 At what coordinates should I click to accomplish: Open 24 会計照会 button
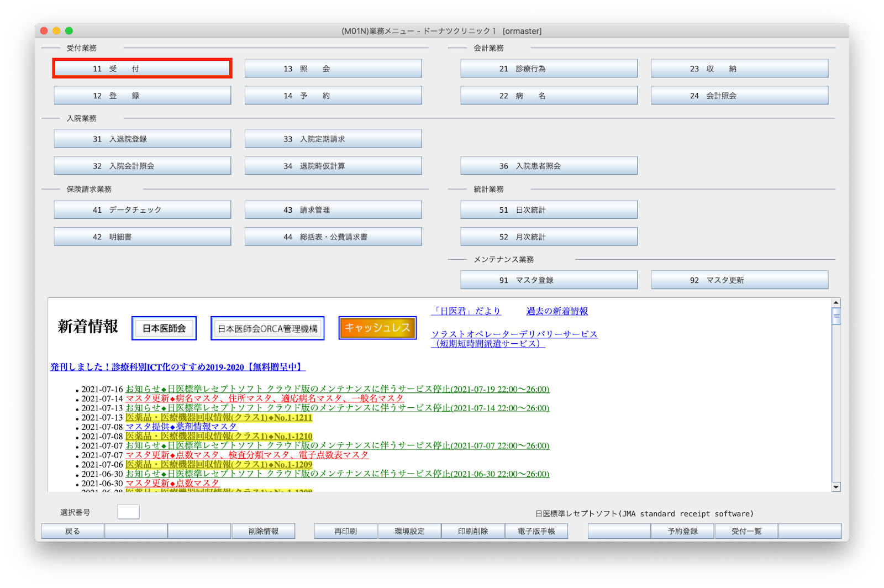tap(739, 96)
